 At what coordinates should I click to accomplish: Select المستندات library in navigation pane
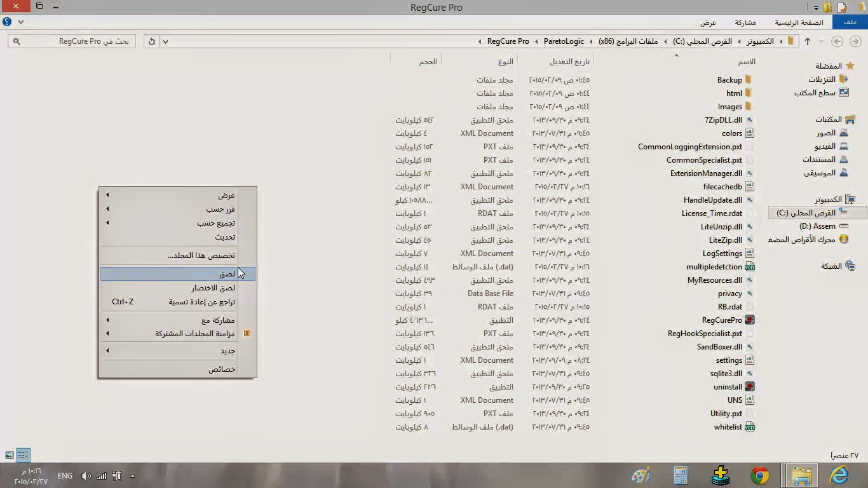(819, 159)
